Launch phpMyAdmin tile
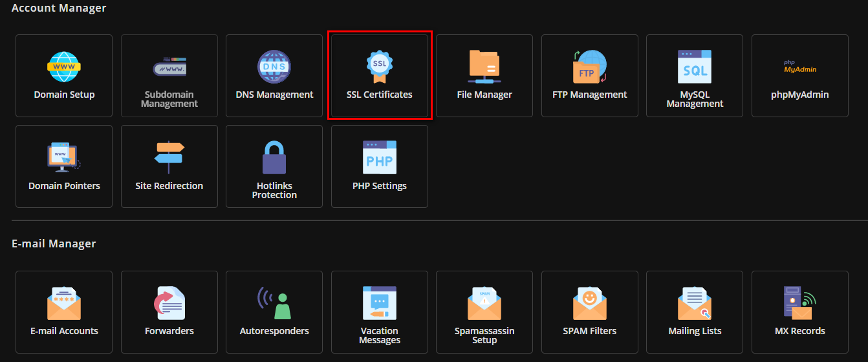 pos(800,76)
